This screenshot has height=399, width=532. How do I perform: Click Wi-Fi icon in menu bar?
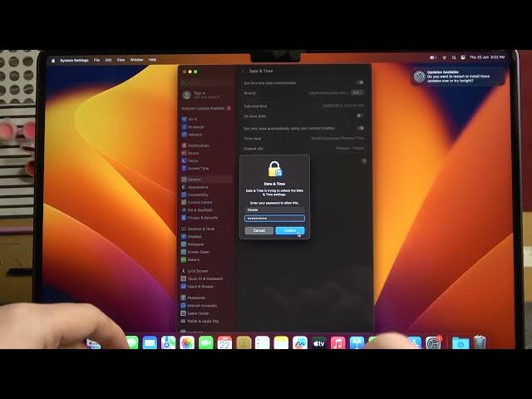click(444, 57)
